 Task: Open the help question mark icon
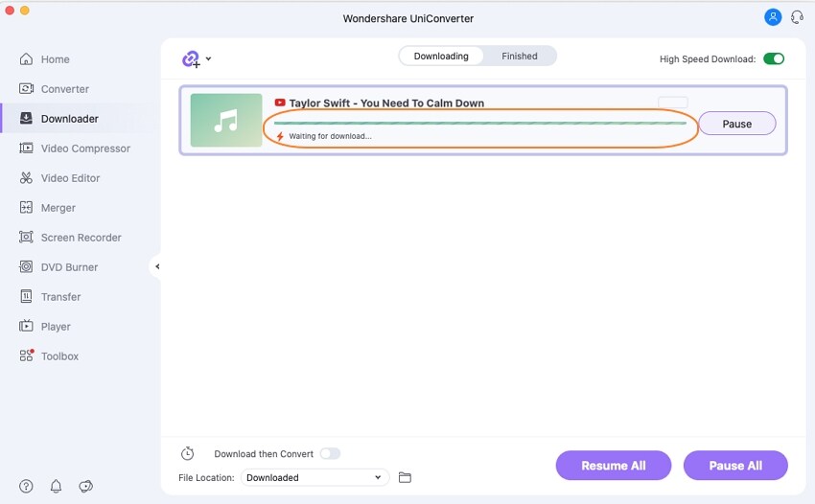coord(26,486)
